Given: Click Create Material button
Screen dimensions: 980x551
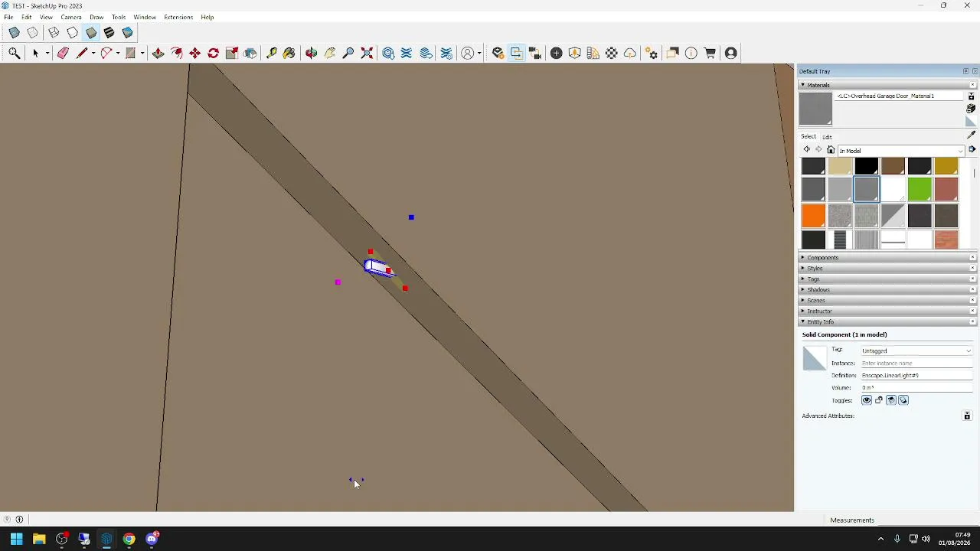Looking at the screenshot, I should (971, 109).
